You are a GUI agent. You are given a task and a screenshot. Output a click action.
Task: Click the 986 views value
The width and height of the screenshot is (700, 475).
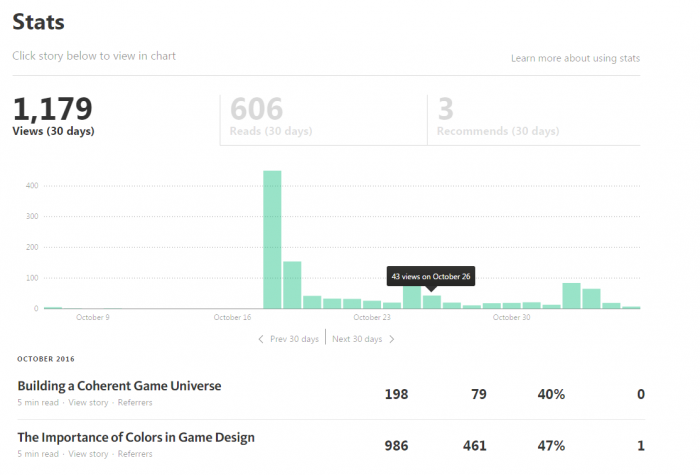pyautogui.click(x=396, y=446)
